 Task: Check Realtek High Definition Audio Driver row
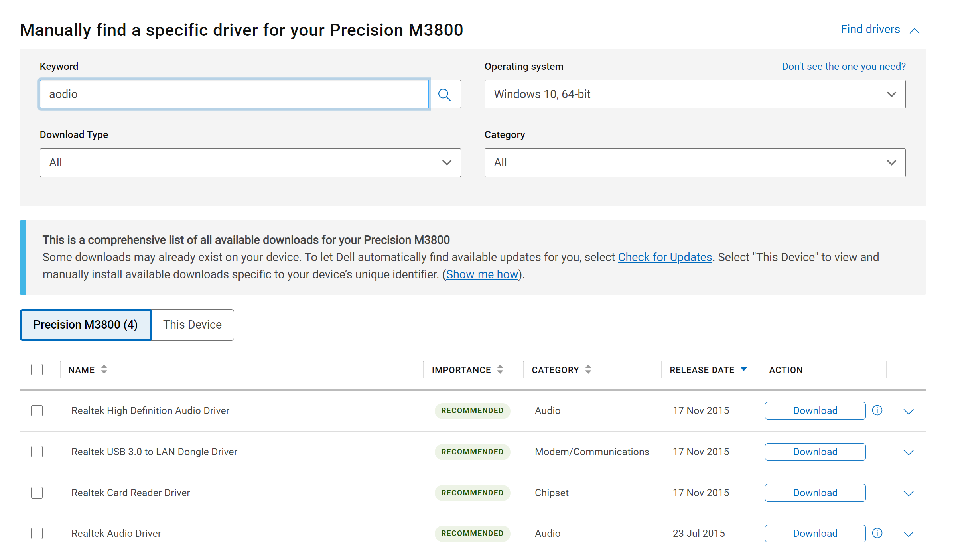(37, 411)
